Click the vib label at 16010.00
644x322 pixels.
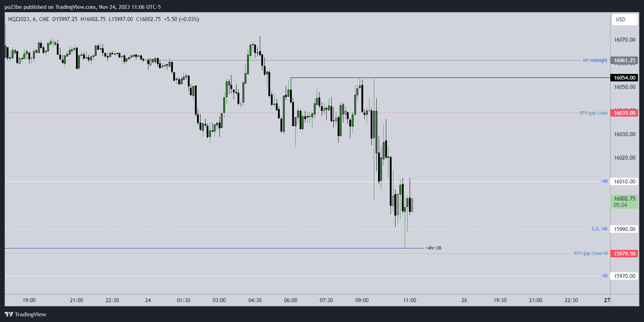[x=605, y=181]
